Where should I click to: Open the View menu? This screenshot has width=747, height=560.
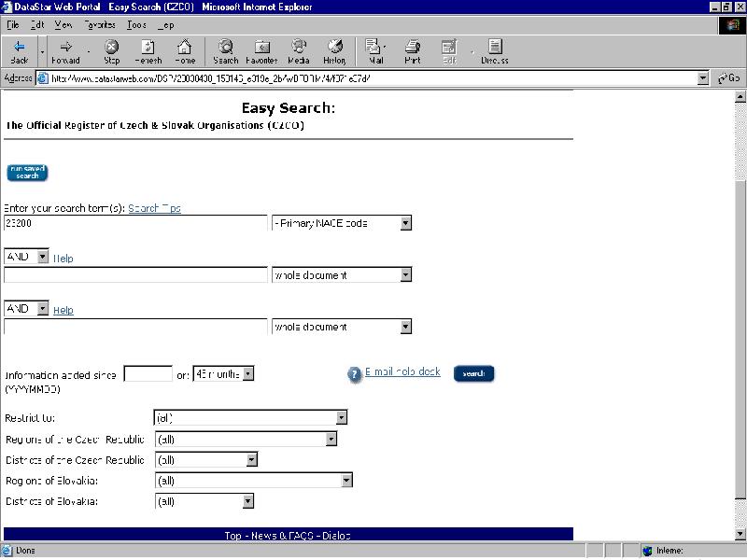coord(63,25)
